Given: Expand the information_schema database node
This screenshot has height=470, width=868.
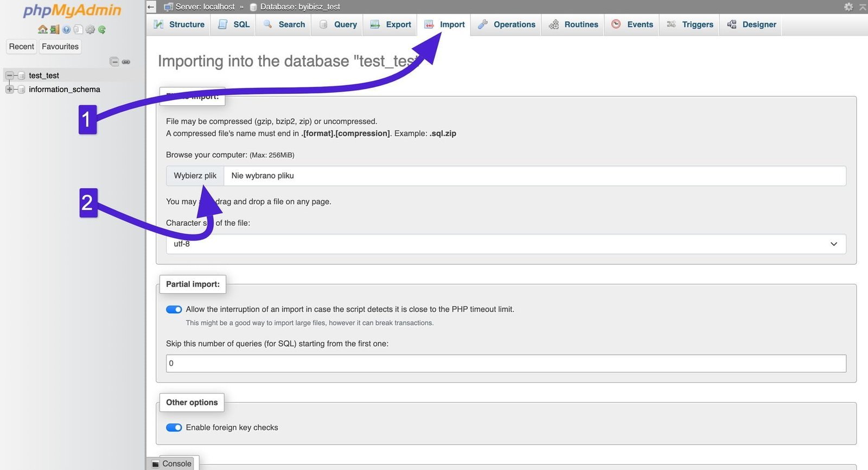Looking at the screenshot, I should point(9,90).
